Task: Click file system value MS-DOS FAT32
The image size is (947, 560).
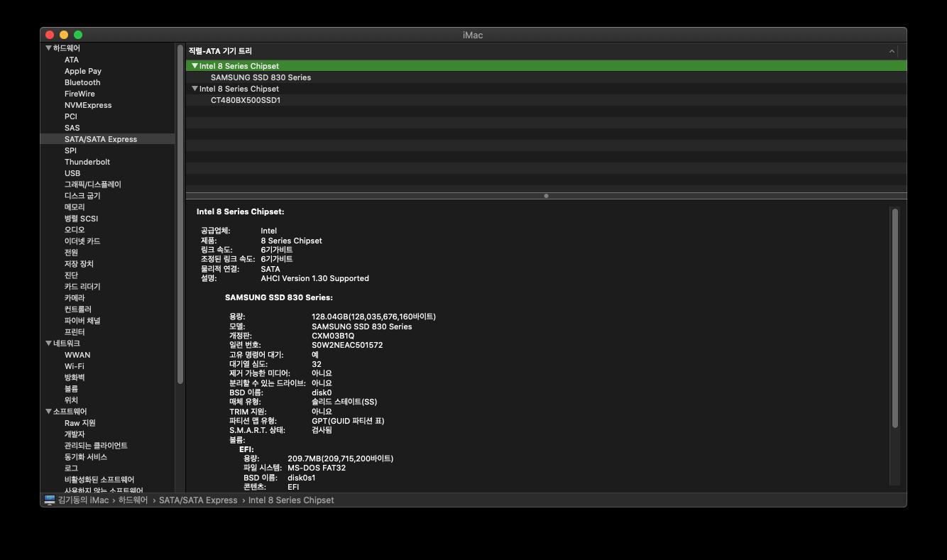Action: [317, 468]
